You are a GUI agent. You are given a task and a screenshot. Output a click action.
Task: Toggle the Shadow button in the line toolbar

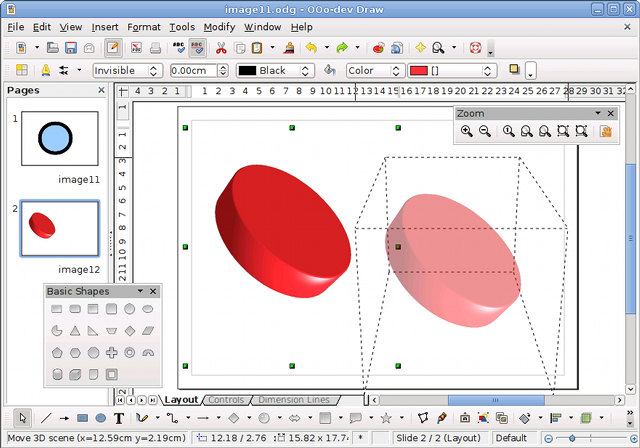click(514, 70)
